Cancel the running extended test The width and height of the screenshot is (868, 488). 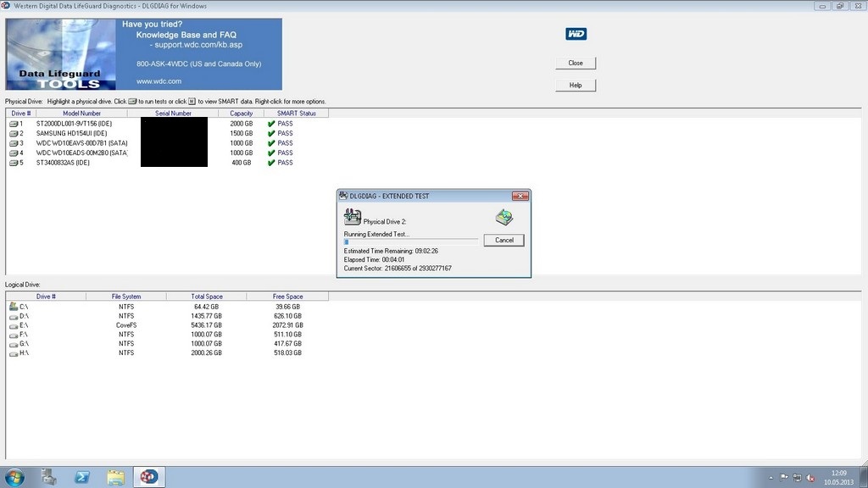tap(504, 240)
